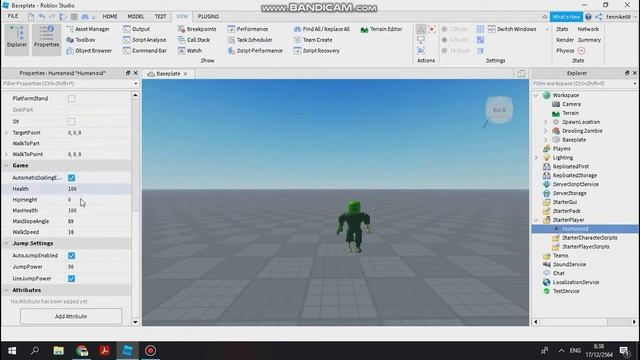Viewport: 640px width, 360px height.
Task: Click the undo arrow in quick access bar
Action: (x=42, y=17)
